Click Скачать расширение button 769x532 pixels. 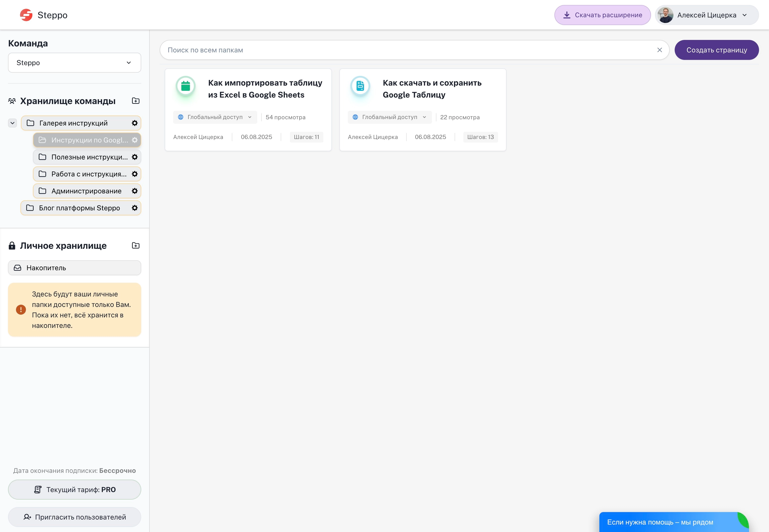click(602, 15)
